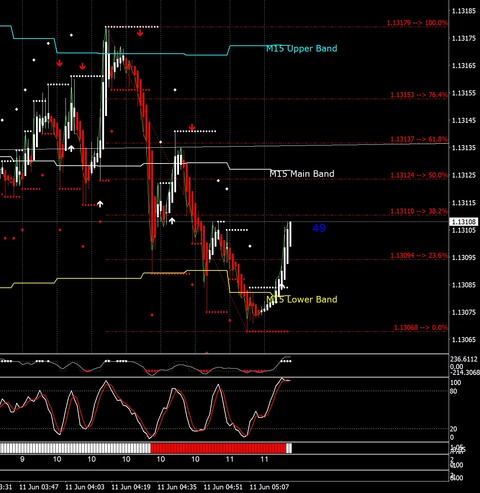The image size is (480, 493).
Task: Click 1.13155 on the price axis
Action: (x=464, y=93)
